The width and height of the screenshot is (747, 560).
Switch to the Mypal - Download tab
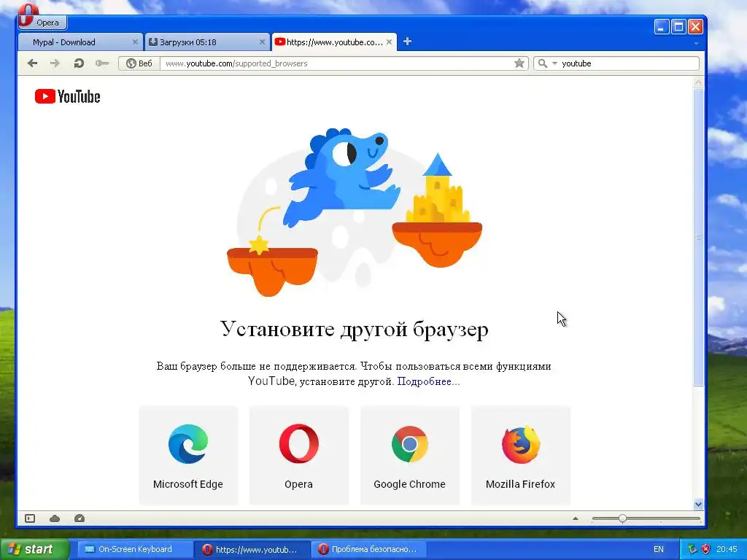[x=80, y=42]
